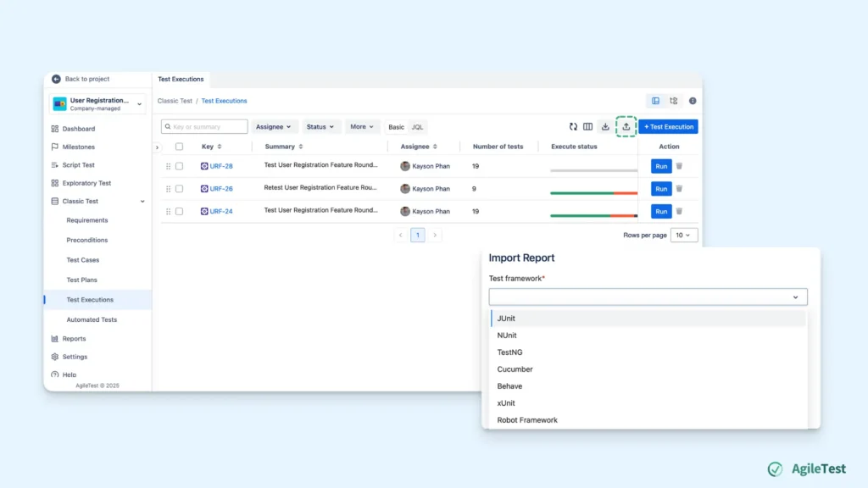This screenshot has height=488, width=868.
Task: Click the sort icon on Key column
Action: pos(220,147)
